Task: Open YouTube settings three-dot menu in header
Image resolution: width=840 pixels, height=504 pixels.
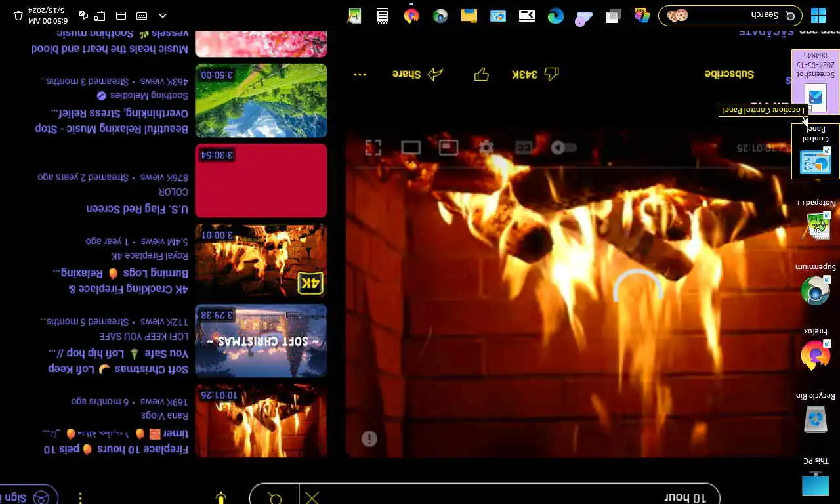Action: point(80,497)
